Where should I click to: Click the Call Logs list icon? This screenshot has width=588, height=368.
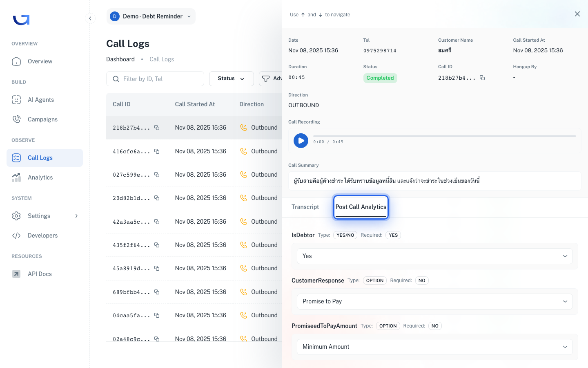(x=16, y=158)
